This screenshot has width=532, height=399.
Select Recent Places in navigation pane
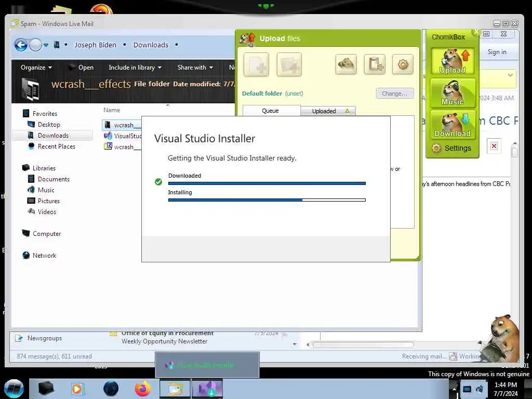[51, 146]
